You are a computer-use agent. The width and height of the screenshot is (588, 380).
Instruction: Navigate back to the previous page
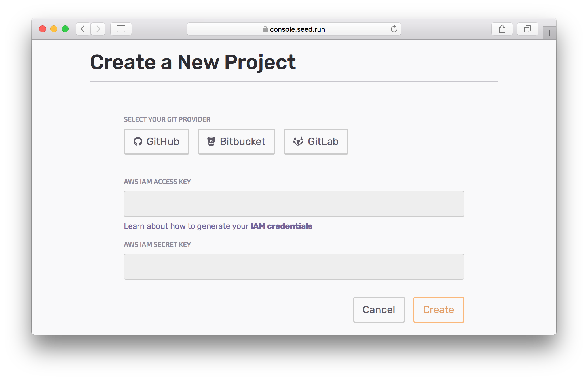tap(83, 29)
